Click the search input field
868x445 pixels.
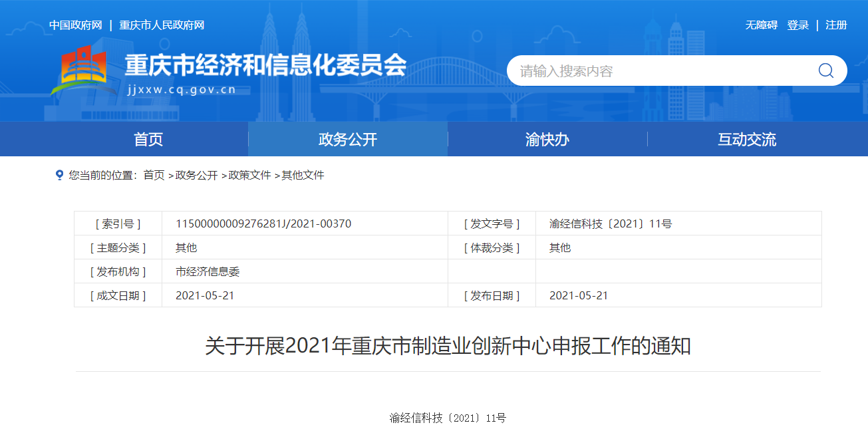[658, 71]
